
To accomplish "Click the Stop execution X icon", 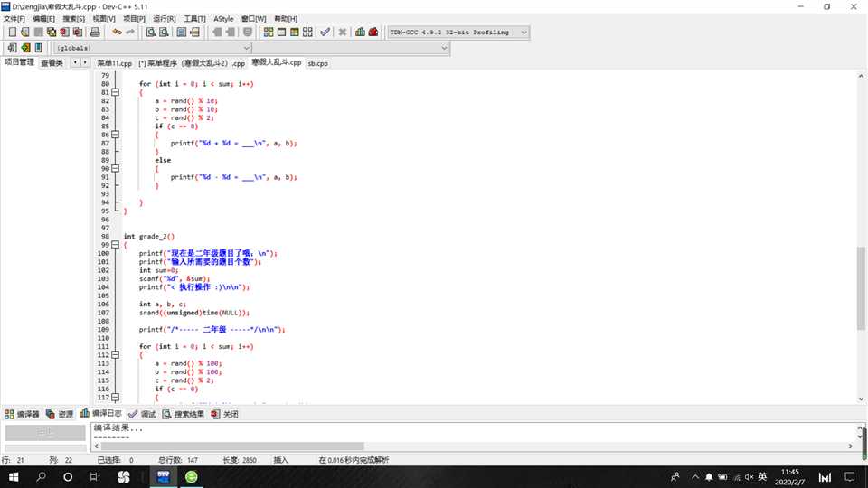I will click(x=343, y=33).
